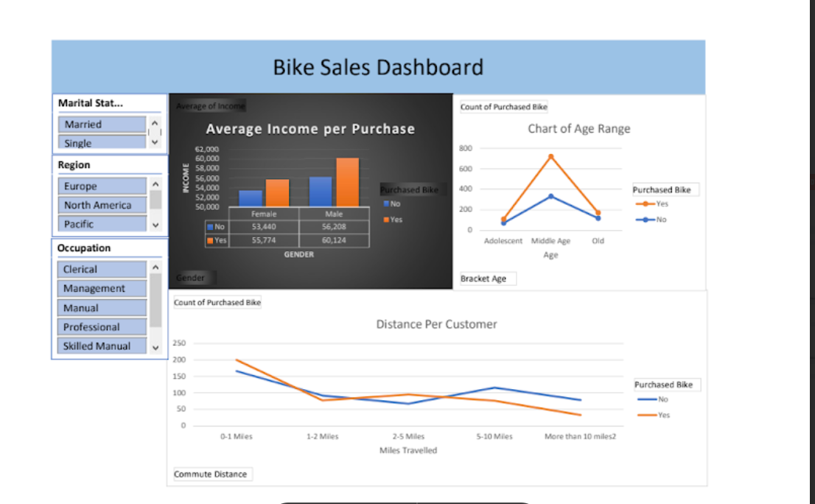Open the Average of Income field button
815x504 pixels.
pyautogui.click(x=210, y=106)
